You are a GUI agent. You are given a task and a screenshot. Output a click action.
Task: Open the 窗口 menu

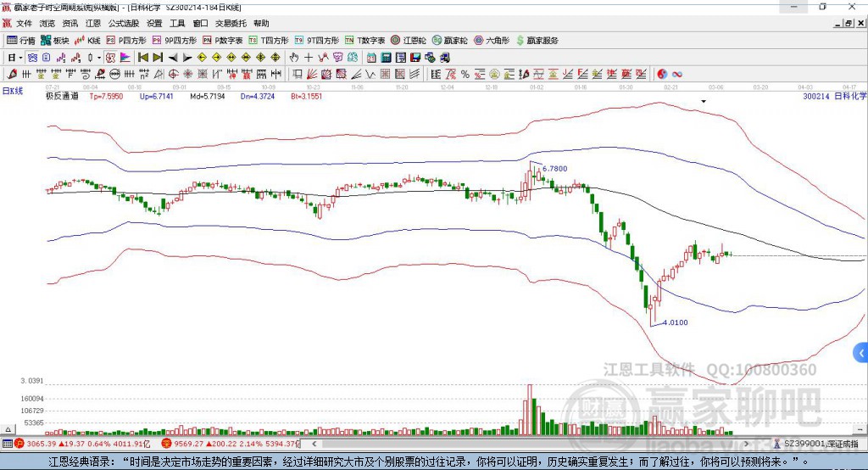tap(200, 23)
